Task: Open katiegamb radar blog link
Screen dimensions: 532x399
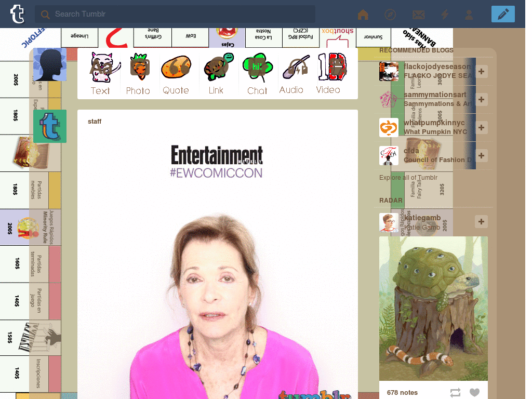Action: 422,218
